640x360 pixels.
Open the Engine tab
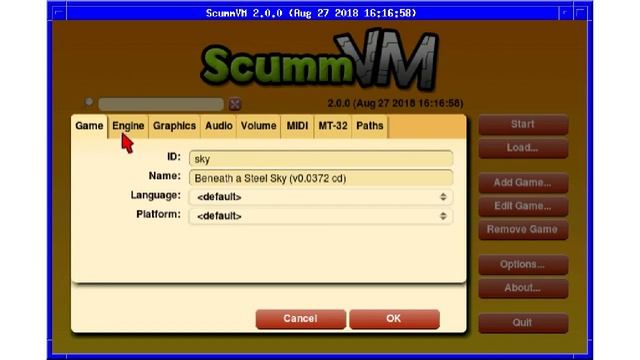click(x=128, y=126)
